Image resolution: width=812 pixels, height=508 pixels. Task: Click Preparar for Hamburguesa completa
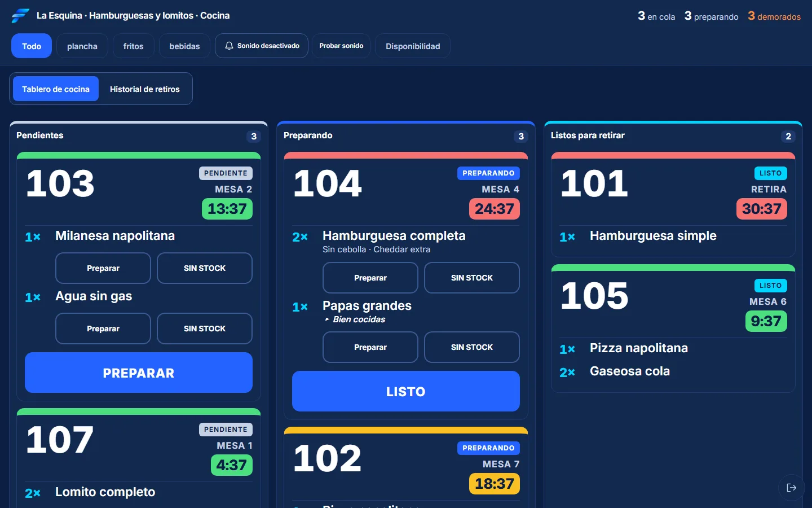370,278
